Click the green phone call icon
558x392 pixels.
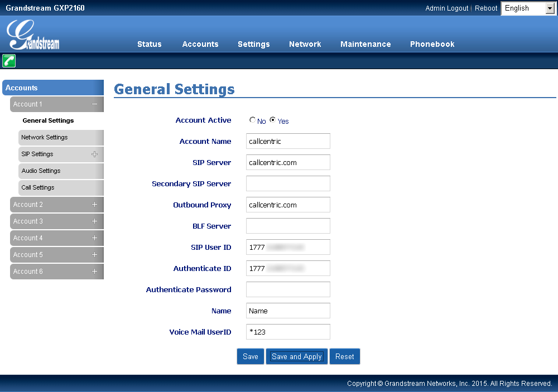tap(9, 61)
